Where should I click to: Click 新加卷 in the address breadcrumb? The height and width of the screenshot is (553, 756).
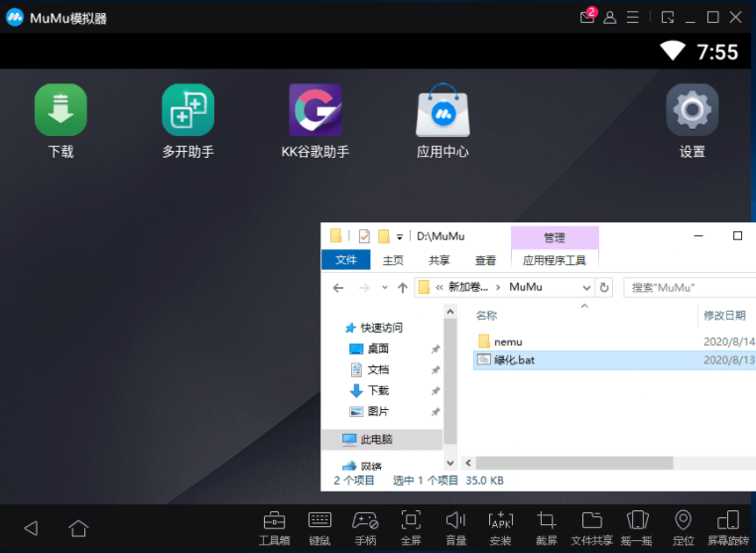pos(468,287)
